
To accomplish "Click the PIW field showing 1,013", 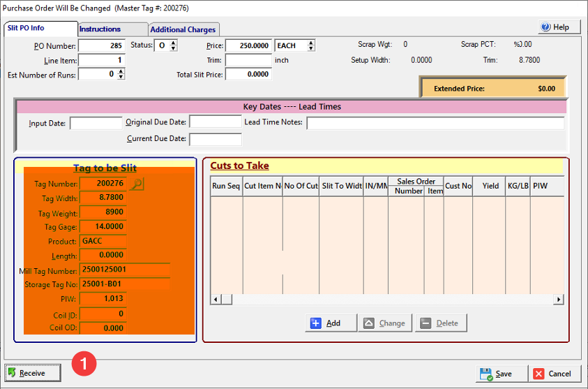I will point(103,298).
